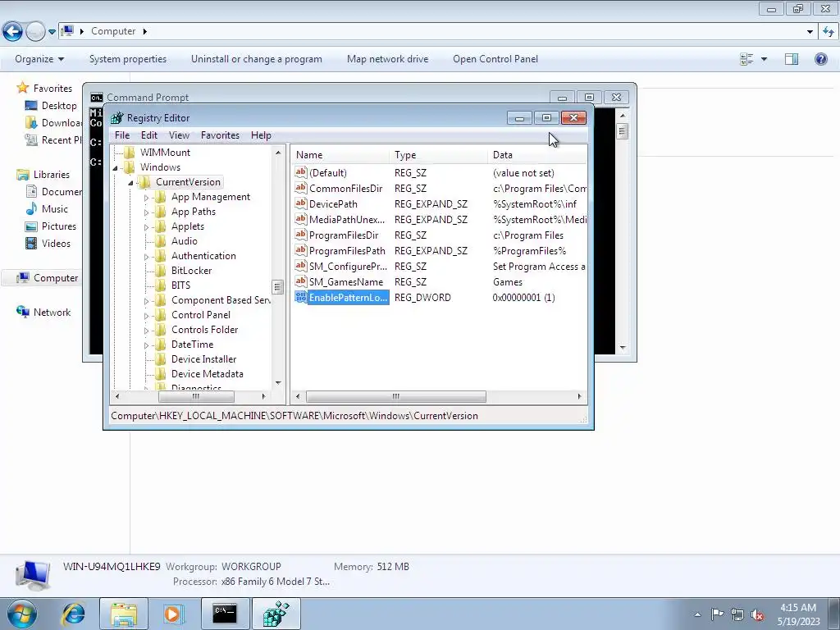The width and height of the screenshot is (840, 630).
Task: Sort values by the Data column header
Action: coord(538,155)
